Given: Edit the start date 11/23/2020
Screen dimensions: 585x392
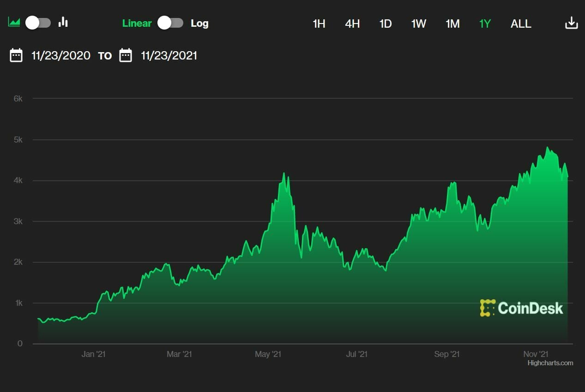Looking at the screenshot, I should (x=61, y=56).
